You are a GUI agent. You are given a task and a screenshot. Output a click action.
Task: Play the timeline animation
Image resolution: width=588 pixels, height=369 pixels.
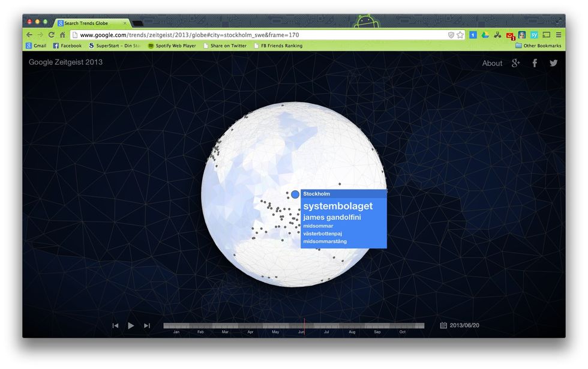(131, 325)
